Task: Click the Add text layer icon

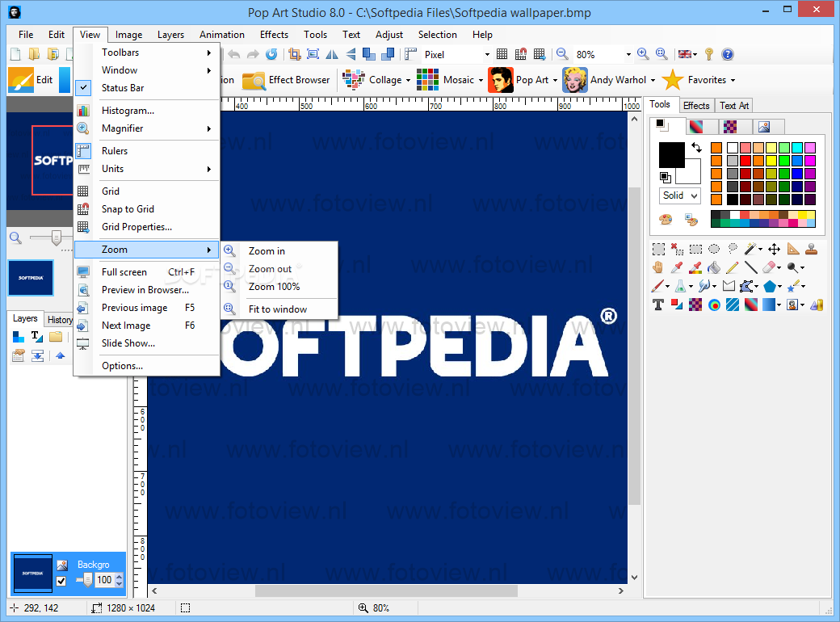Action: click(x=36, y=337)
